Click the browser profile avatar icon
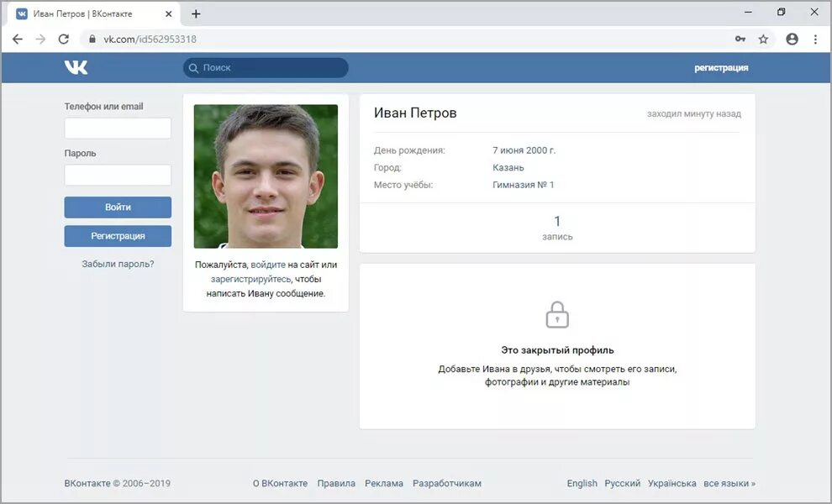The height and width of the screenshot is (504, 832). [792, 39]
